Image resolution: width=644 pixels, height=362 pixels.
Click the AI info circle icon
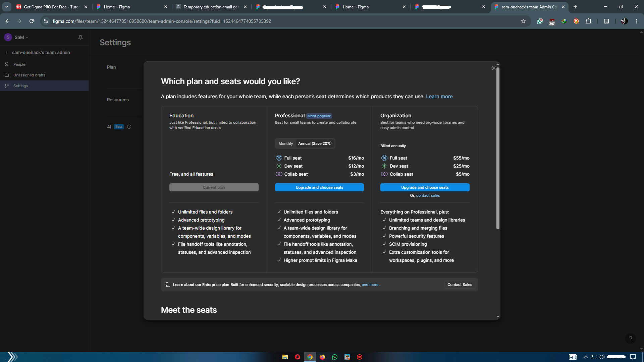[129, 127]
